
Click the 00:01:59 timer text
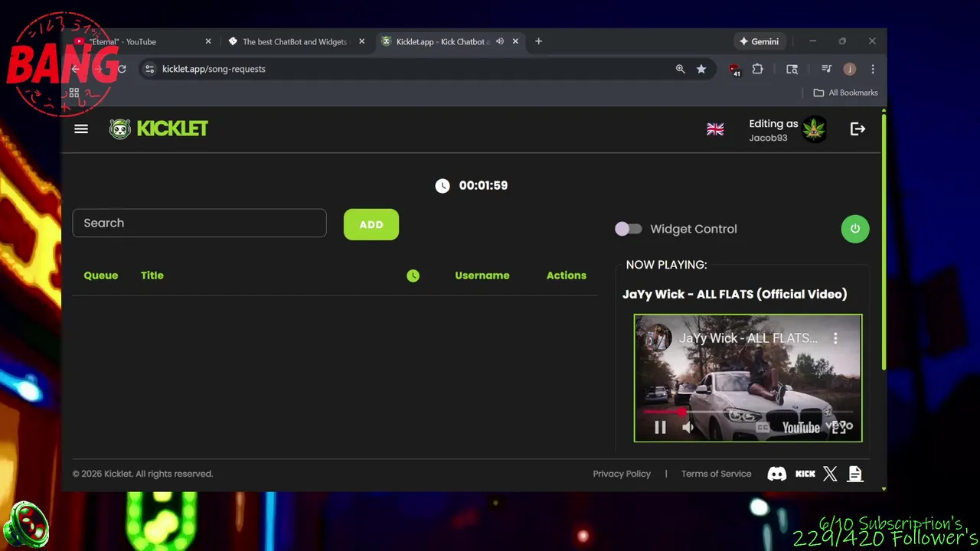483,185
